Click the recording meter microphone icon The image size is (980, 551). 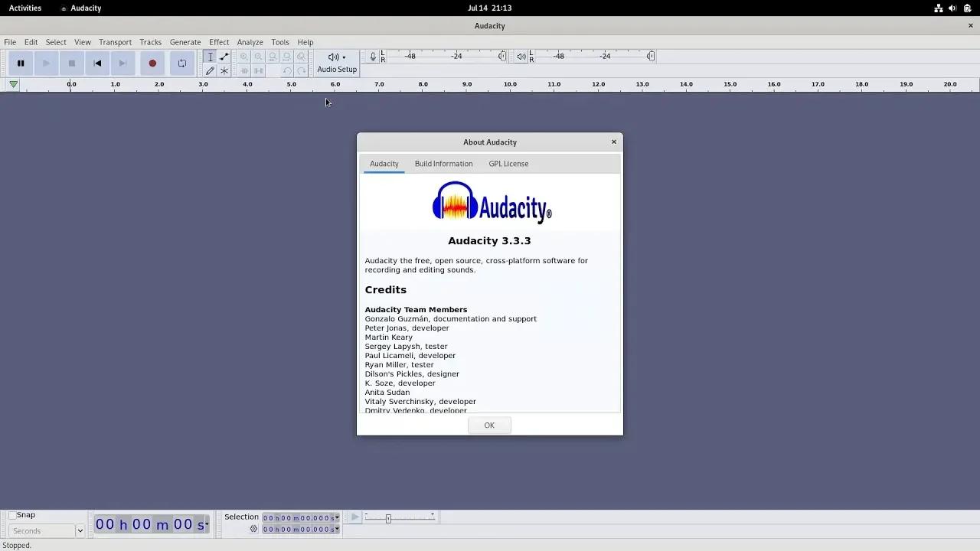tap(372, 56)
